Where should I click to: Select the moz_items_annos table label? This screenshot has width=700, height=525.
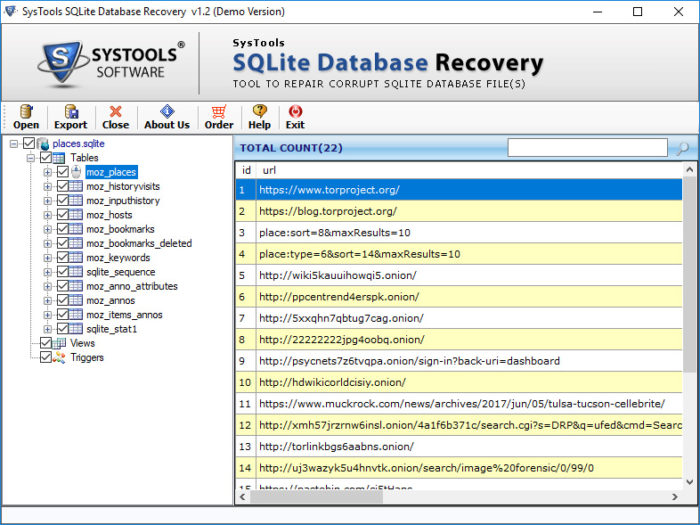point(124,315)
